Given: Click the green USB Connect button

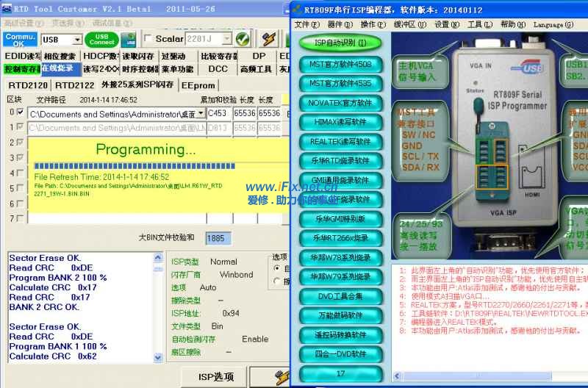Looking at the screenshot, I should point(101,40).
